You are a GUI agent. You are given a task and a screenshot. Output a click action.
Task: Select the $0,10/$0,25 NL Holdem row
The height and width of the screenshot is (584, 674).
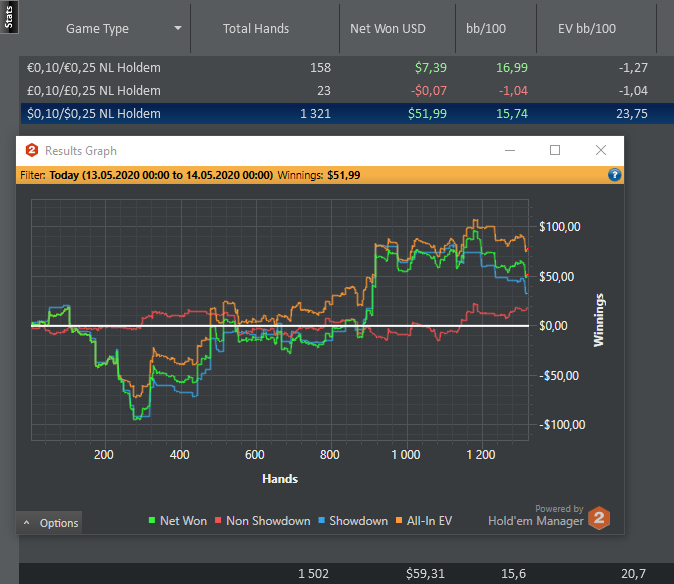(x=346, y=113)
